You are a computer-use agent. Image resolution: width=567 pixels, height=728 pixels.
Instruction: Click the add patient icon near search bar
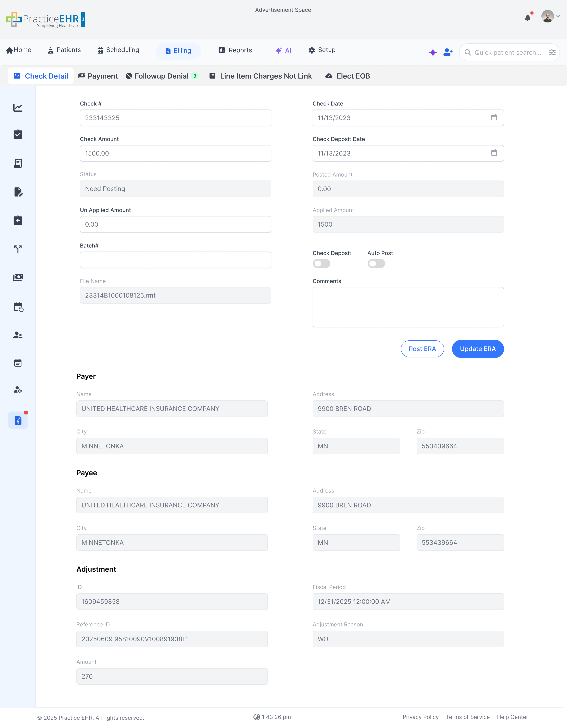448,52
